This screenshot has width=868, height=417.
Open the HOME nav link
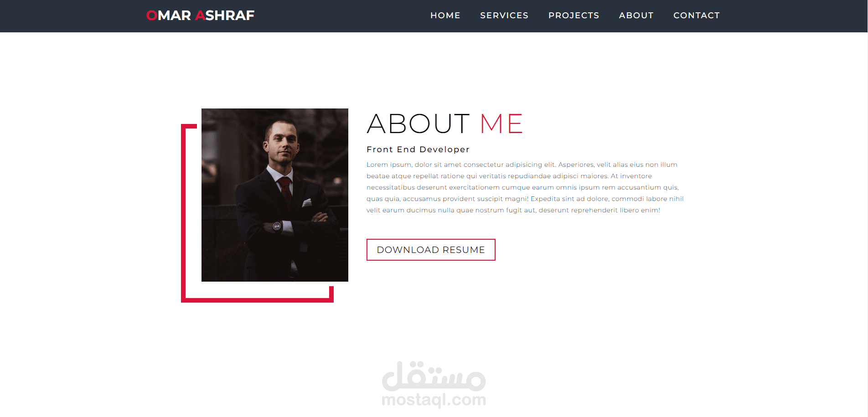pyautogui.click(x=445, y=15)
